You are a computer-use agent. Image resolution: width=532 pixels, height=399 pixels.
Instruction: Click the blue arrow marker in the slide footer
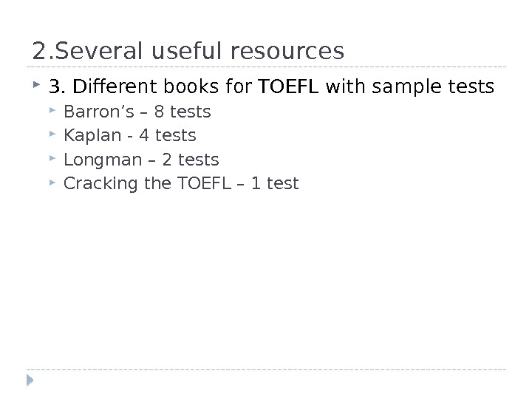pos(30,381)
